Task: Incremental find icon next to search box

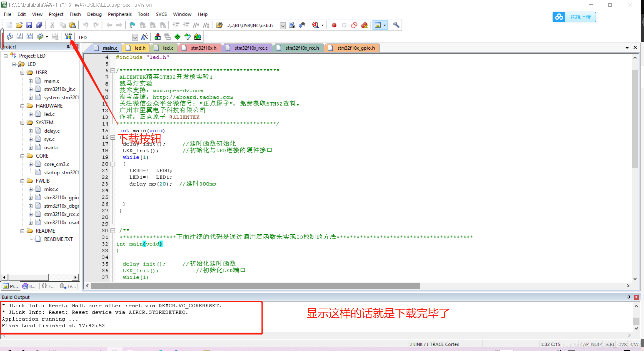Action: 302,25
